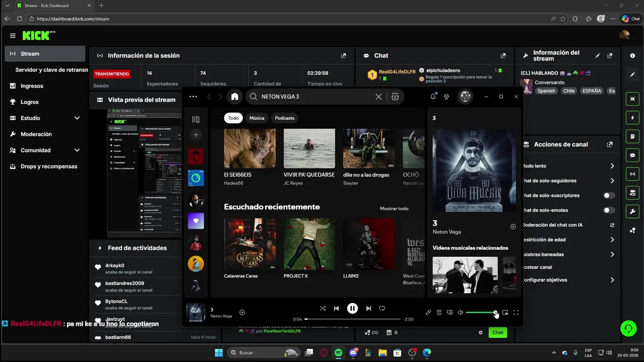The width and height of the screenshot is (644, 362).
Task: Open Modo lento options chevron
Action: [612, 166]
